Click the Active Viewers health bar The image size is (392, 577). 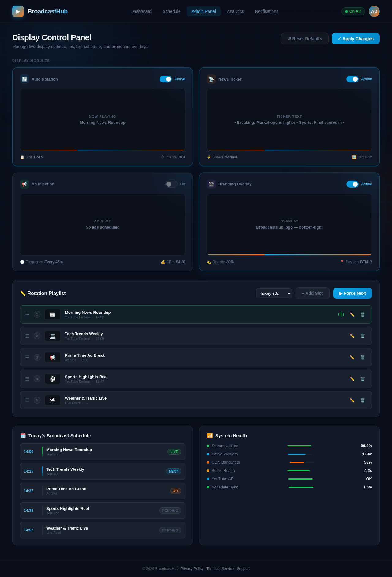click(x=300, y=454)
